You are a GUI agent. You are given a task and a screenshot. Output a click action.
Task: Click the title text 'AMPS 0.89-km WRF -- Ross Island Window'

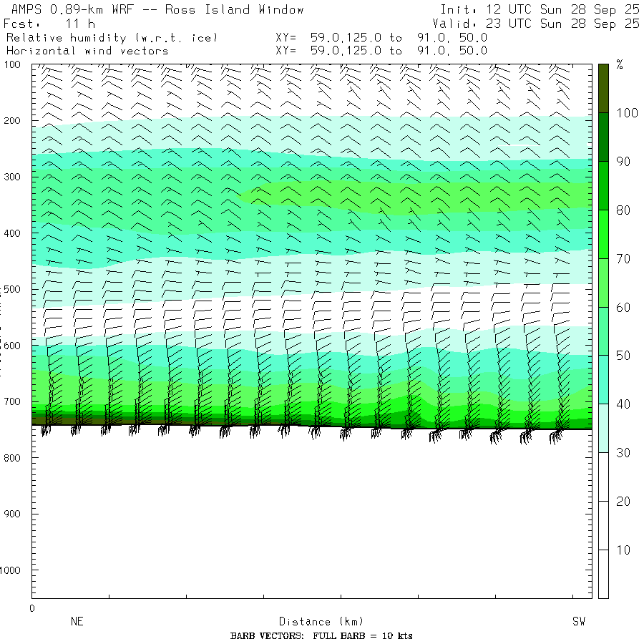(x=157, y=9)
